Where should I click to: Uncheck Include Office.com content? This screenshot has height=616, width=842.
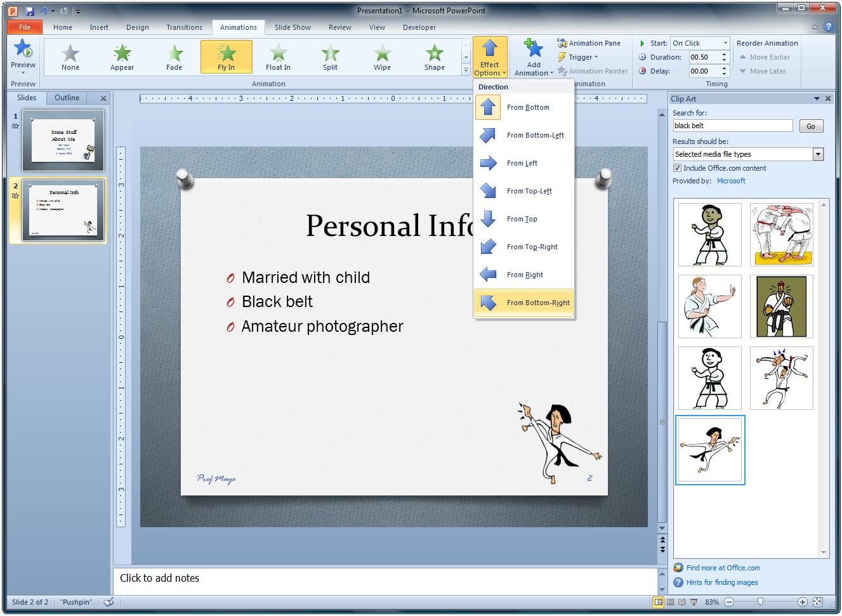[x=678, y=167]
